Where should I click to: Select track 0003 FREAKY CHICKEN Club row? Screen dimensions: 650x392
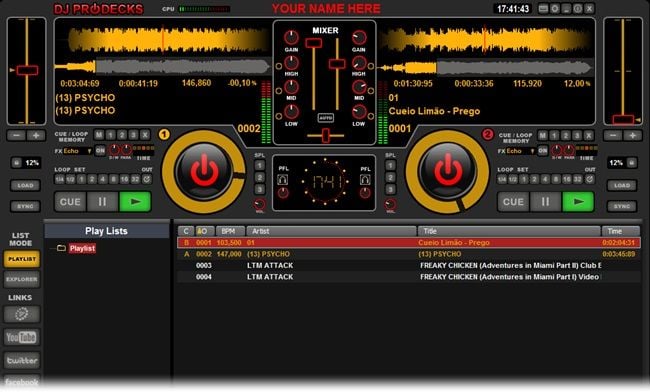click(409, 266)
